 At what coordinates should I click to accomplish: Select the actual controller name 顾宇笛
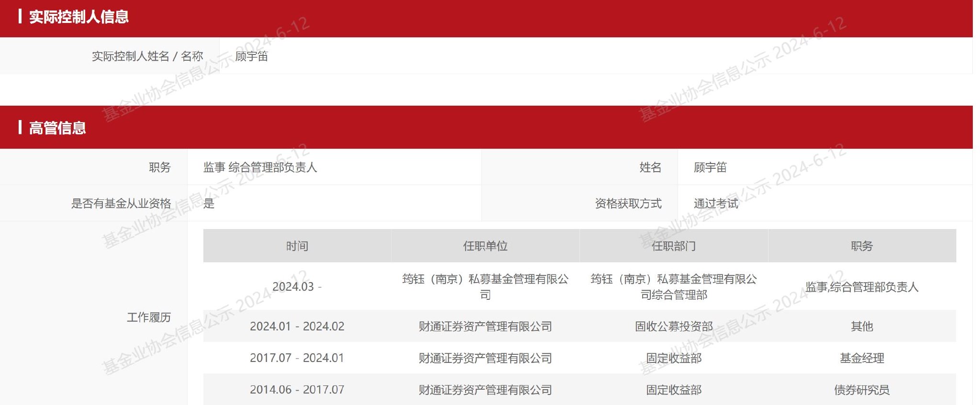coord(252,56)
